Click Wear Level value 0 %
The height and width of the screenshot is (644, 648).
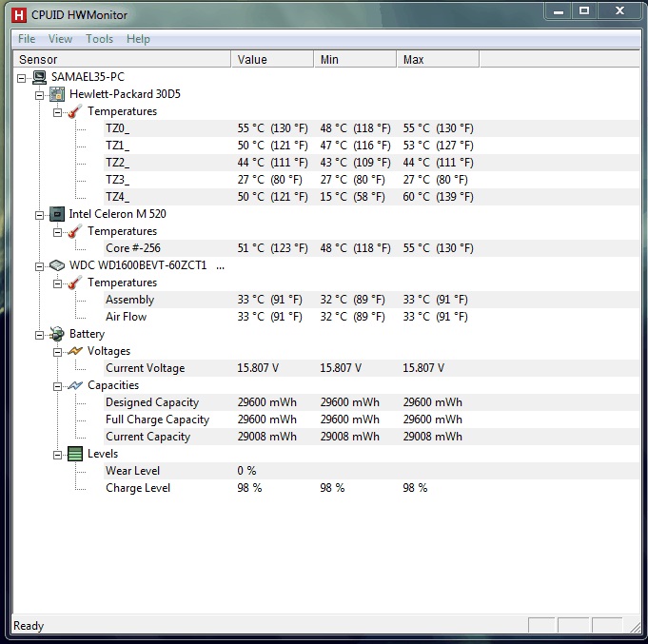(x=246, y=471)
